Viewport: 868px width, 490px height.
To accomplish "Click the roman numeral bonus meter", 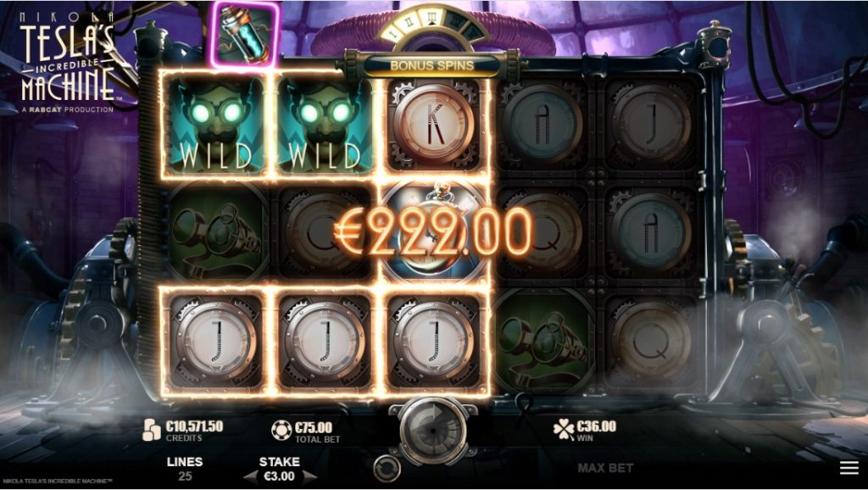I will click(432, 25).
